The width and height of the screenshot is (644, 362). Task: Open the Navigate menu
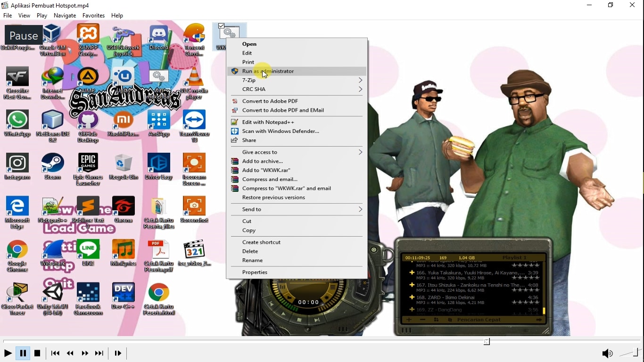(x=65, y=16)
